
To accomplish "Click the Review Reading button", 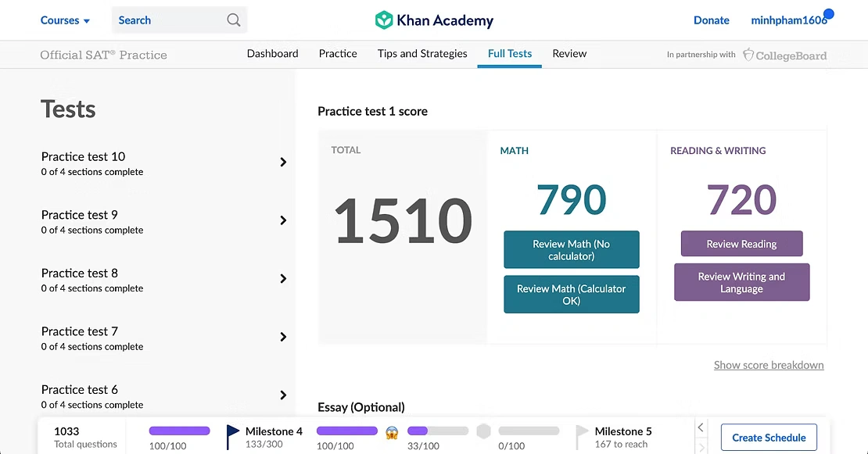I will 741,243.
